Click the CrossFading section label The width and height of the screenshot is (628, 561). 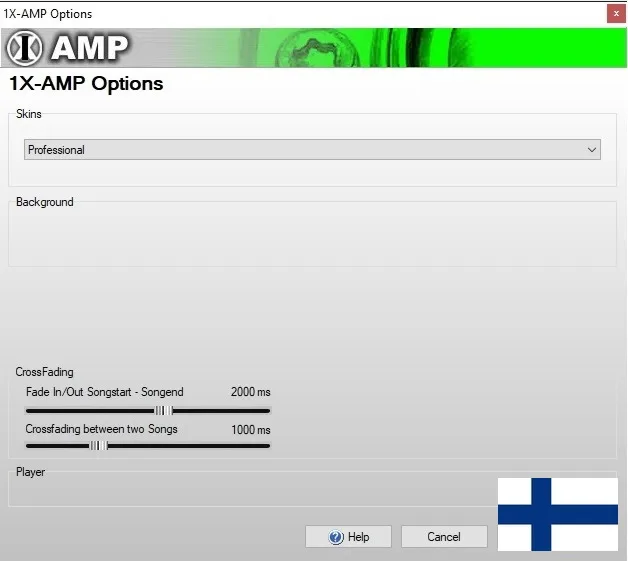pos(44,372)
